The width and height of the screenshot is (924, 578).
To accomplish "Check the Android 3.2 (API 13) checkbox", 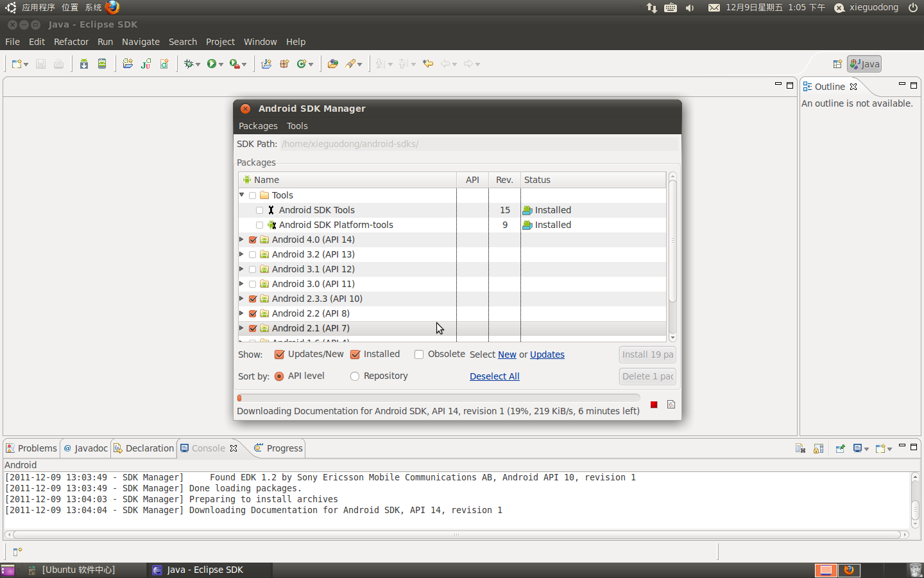I will coord(253,254).
